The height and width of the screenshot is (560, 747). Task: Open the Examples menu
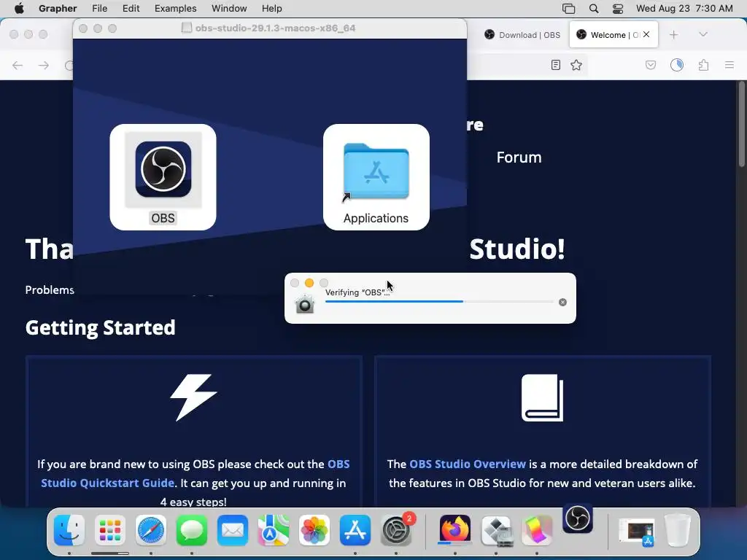coord(175,9)
